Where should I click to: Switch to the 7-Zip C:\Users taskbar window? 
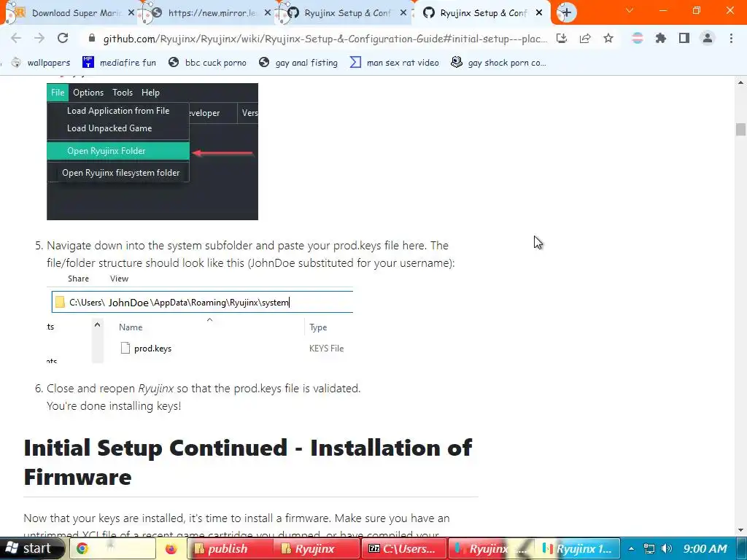point(404,548)
